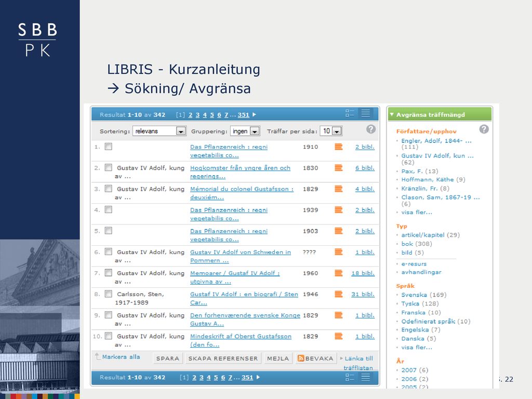Filter by author Hoffmann, Käthe (9)
Viewport: 532px width, 399px height.
coord(433,179)
